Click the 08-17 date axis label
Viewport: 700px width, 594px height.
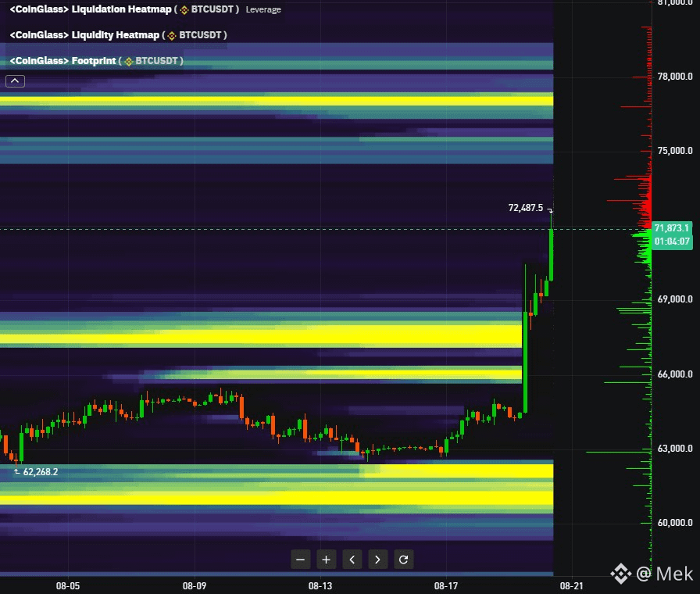click(x=446, y=585)
